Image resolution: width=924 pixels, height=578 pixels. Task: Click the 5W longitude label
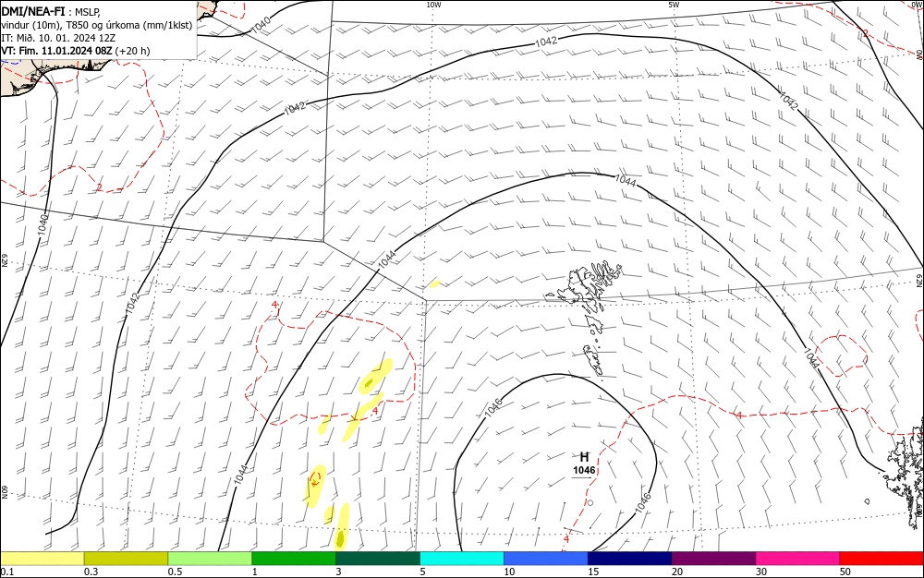pyautogui.click(x=674, y=5)
